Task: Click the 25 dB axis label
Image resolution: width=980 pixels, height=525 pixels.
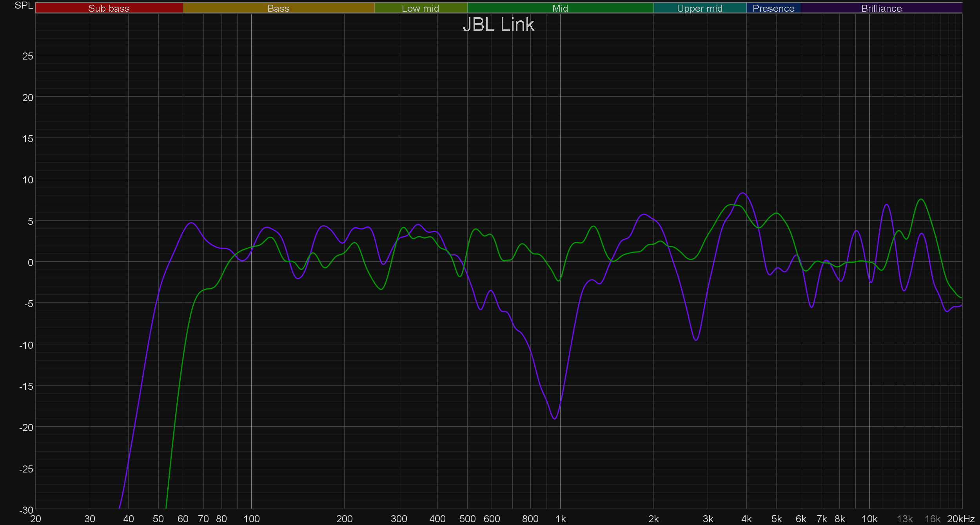Action: coord(27,56)
